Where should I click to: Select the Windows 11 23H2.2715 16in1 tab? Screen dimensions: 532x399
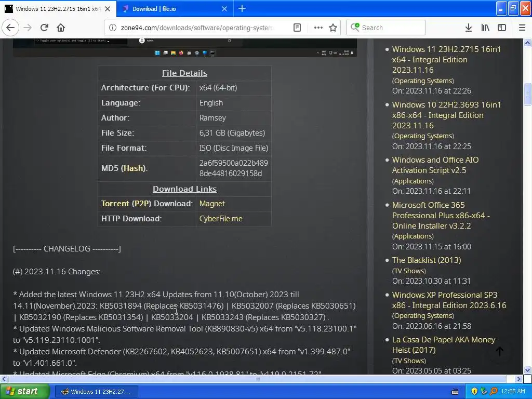click(x=58, y=9)
